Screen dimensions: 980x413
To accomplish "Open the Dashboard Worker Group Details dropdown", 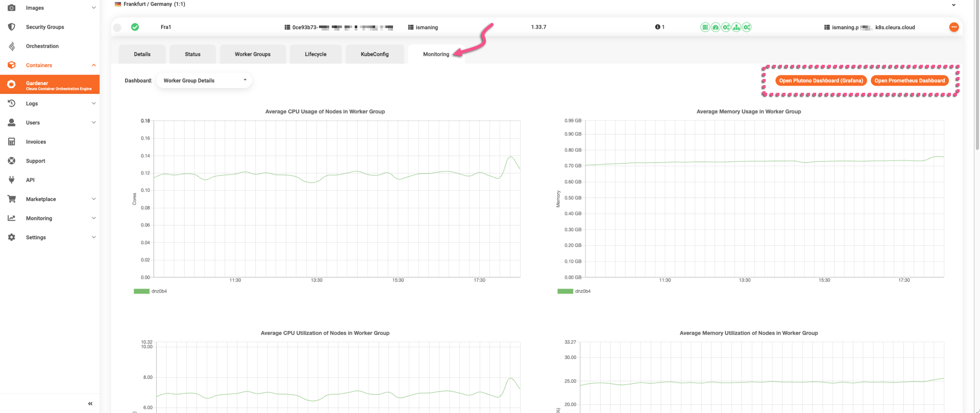I will click(x=204, y=81).
